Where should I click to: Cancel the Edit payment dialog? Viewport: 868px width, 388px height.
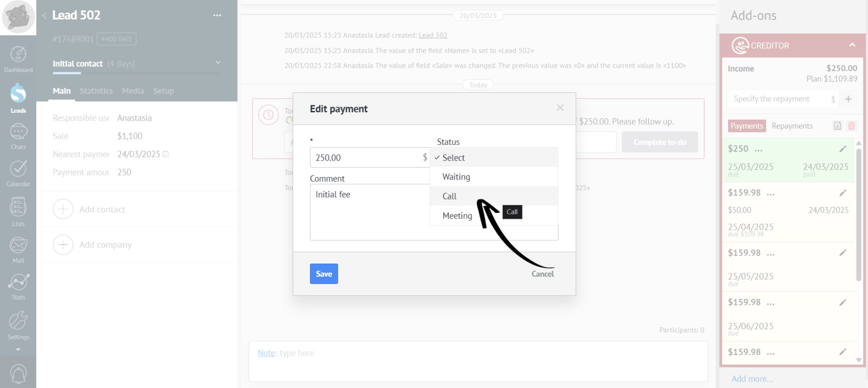click(x=542, y=274)
